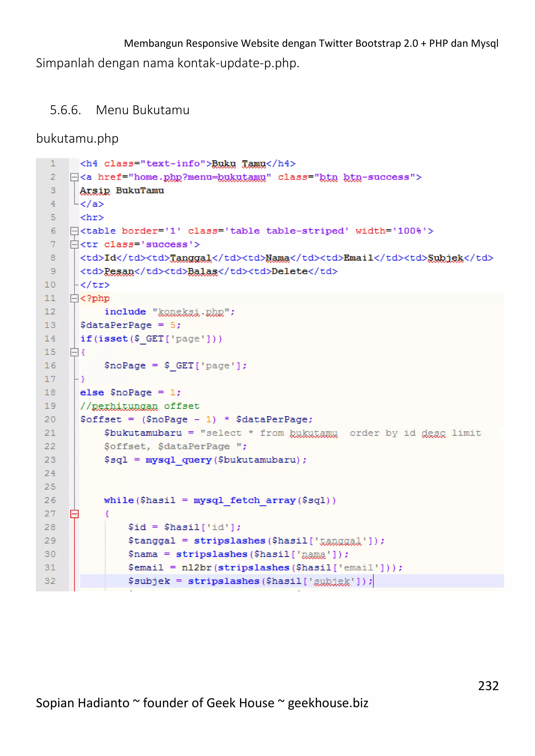Click the 'Buku Tamu' heading text on line 1
Image resolution: width=535 pixels, height=756 pixels.
point(239,164)
